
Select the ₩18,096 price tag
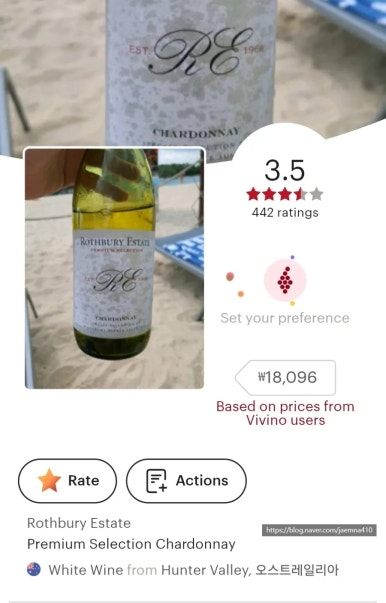(285, 378)
